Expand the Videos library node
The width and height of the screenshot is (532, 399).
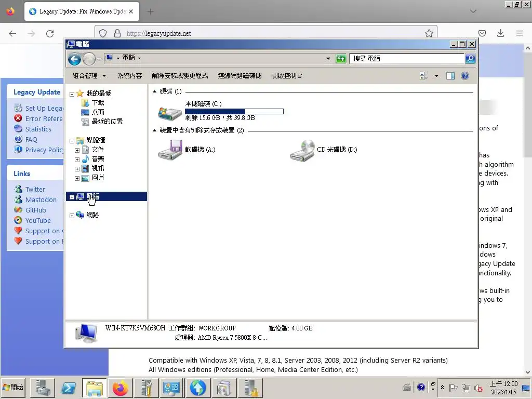point(77,169)
